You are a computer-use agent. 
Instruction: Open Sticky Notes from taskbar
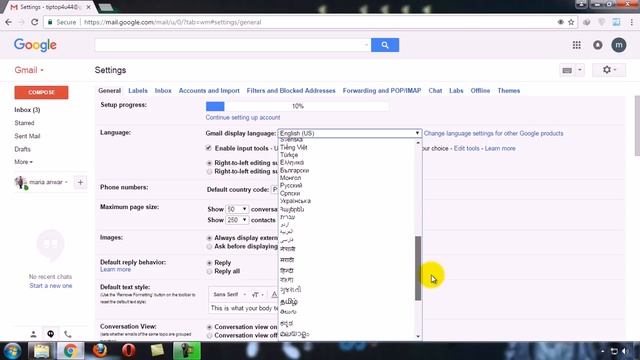coord(157,350)
